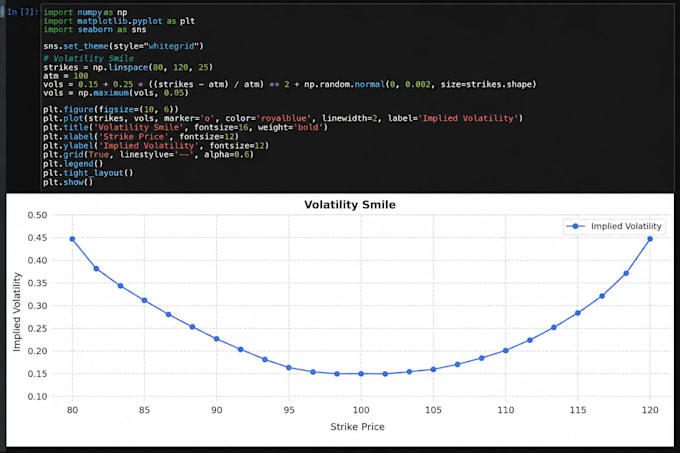Click the plt.legend() line

pos(73,163)
